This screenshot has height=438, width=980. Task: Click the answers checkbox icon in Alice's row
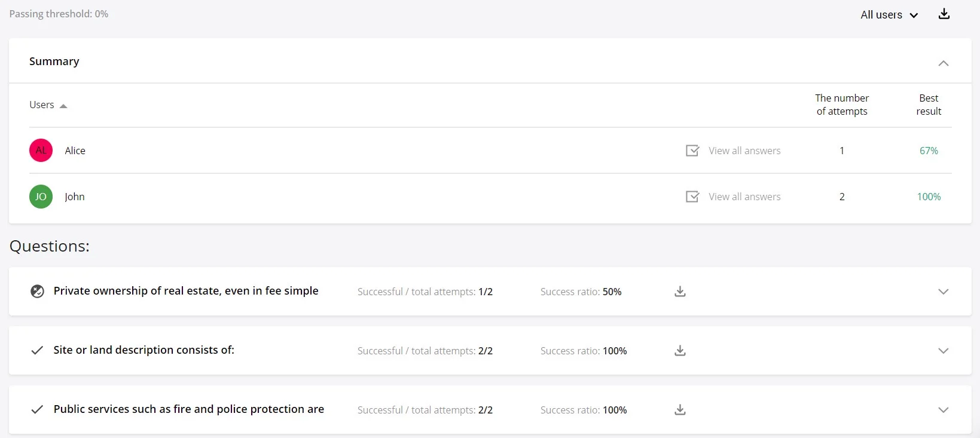(692, 151)
